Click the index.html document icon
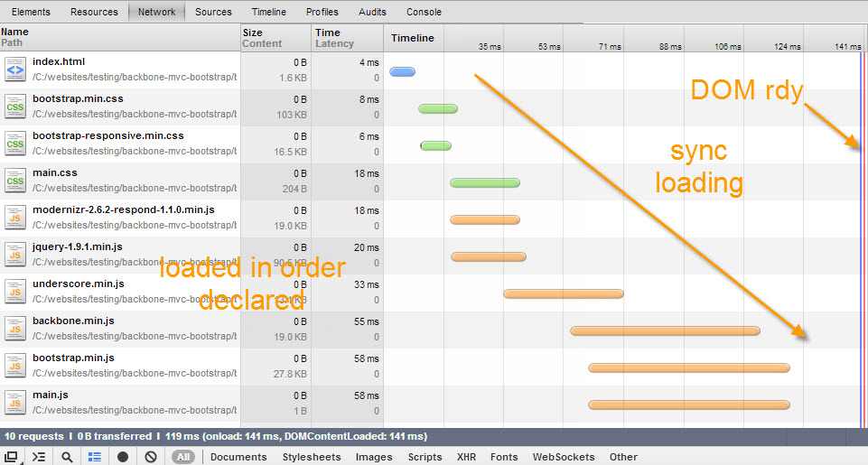This screenshot has height=465, width=868. pos(15,70)
